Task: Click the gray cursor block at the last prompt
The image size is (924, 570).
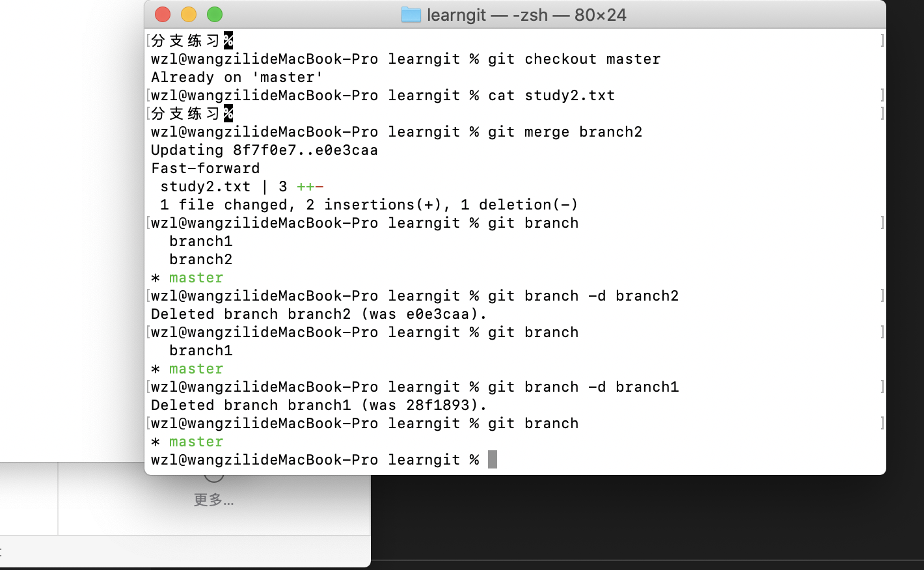Action: pyautogui.click(x=493, y=459)
